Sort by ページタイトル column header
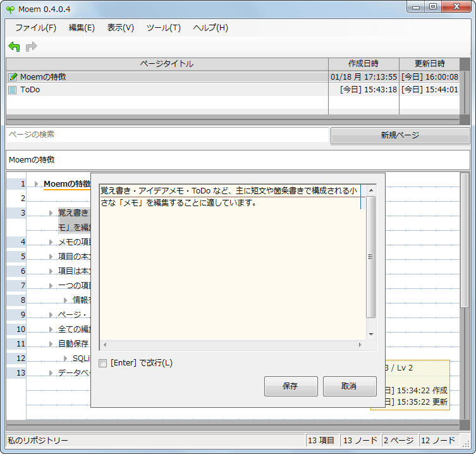476x454 pixels. point(167,64)
